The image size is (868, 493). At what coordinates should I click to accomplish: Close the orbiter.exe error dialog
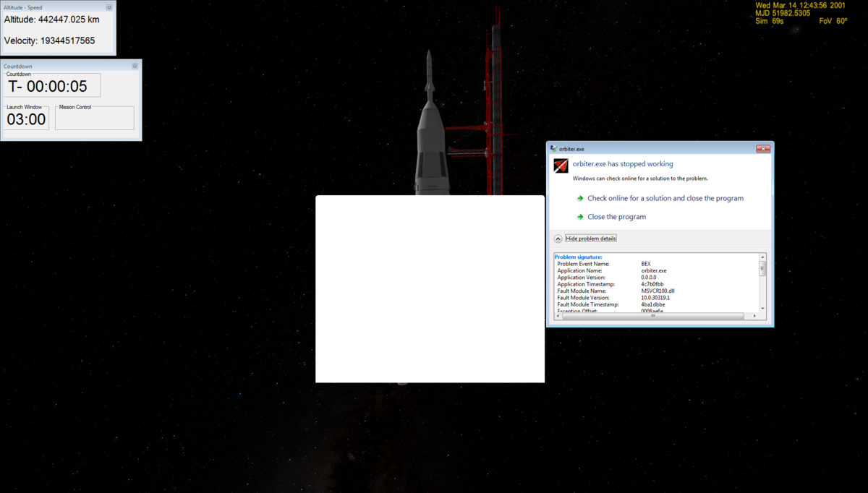coord(763,149)
